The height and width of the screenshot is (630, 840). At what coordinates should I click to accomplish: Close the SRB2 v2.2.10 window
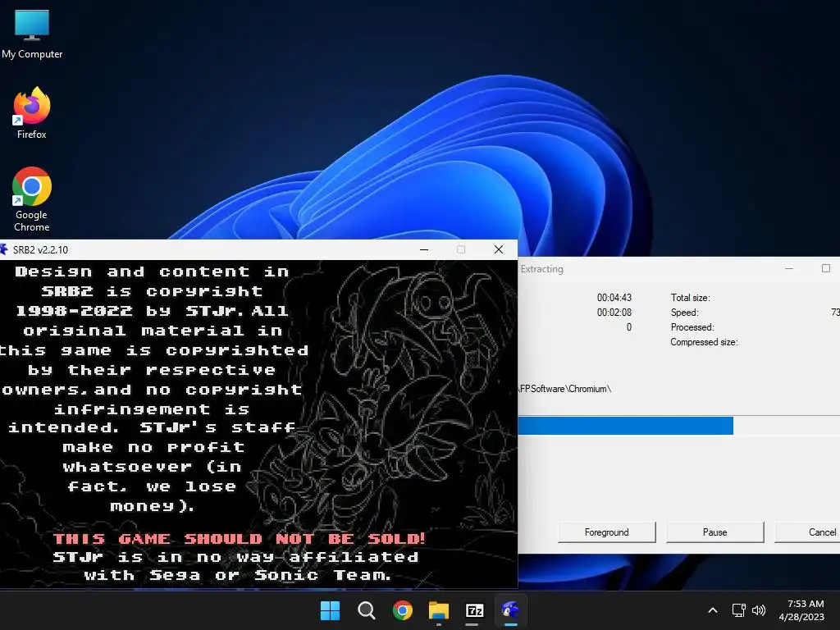click(x=498, y=249)
